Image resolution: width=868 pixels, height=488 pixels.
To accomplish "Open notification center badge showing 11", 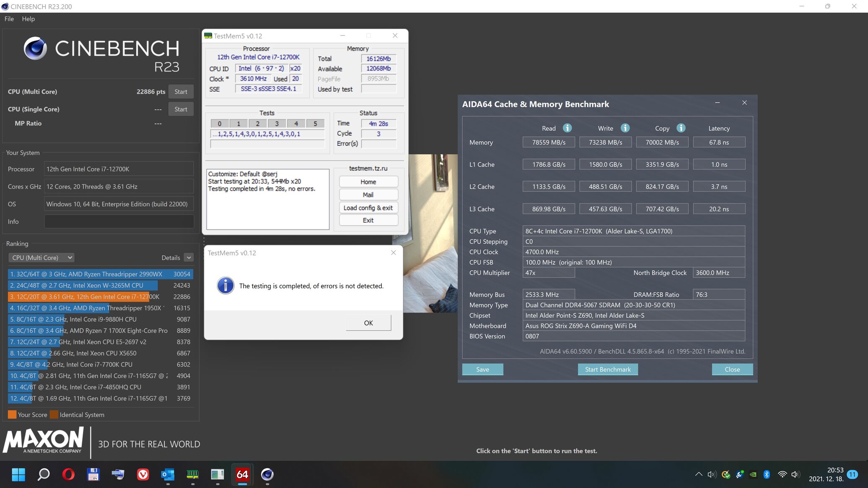I will (x=852, y=475).
